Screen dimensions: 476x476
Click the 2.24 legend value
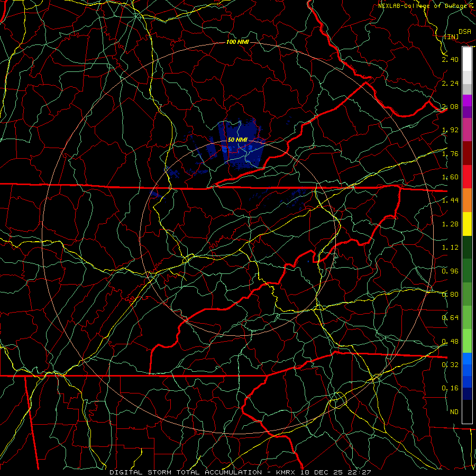coord(450,83)
